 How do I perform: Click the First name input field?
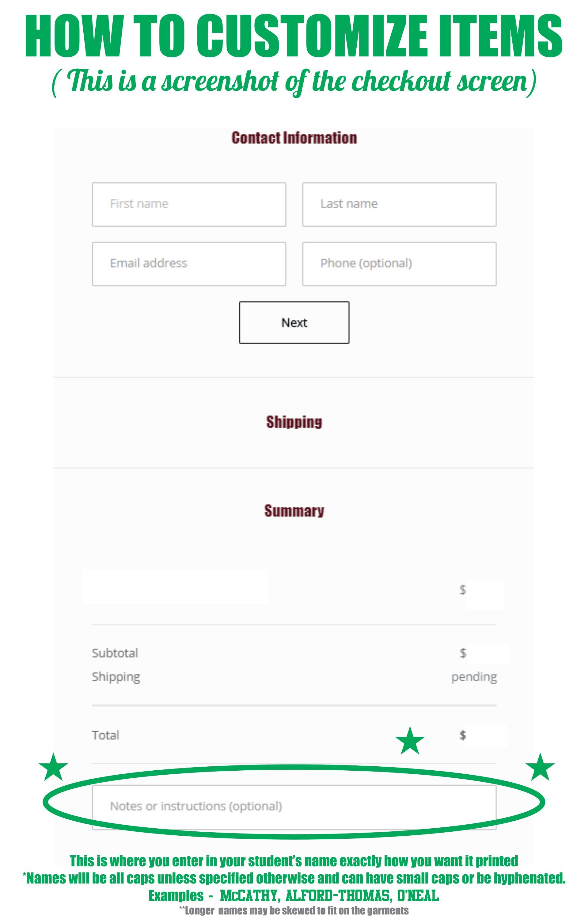point(189,205)
